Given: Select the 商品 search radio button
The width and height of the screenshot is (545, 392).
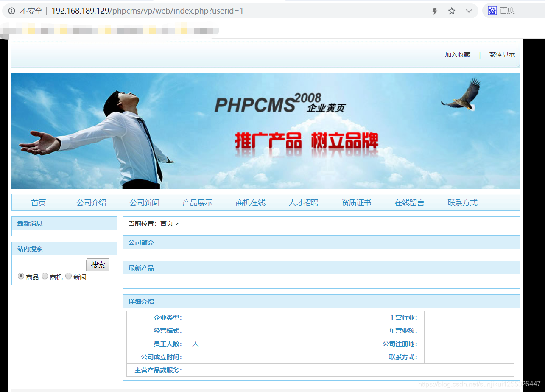Looking at the screenshot, I should pyautogui.click(x=21, y=276).
